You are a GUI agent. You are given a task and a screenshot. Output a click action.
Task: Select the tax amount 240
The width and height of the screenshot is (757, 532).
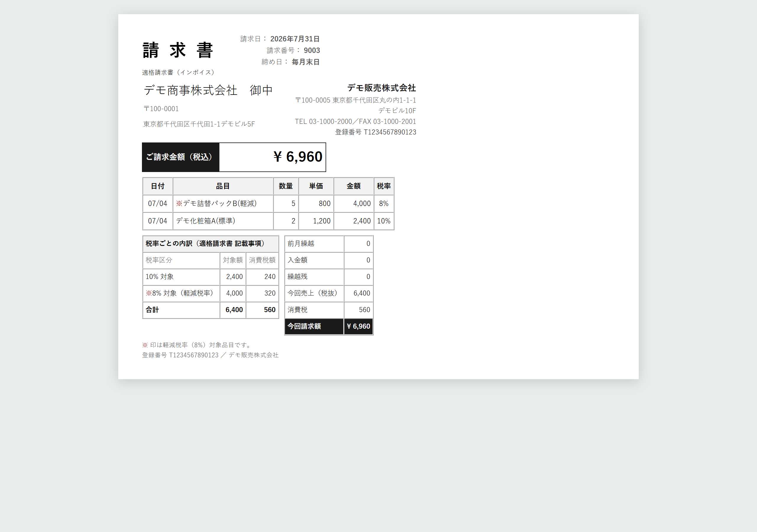click(262, 277)
